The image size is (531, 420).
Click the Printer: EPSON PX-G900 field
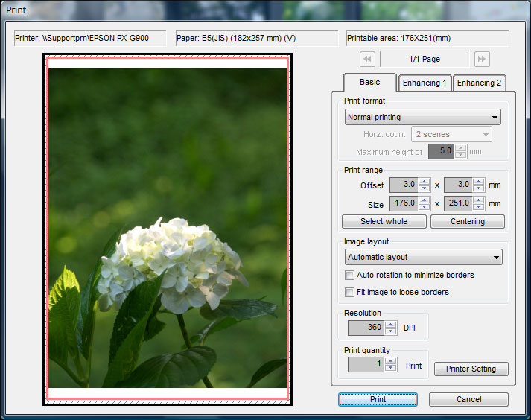point(90,38)
